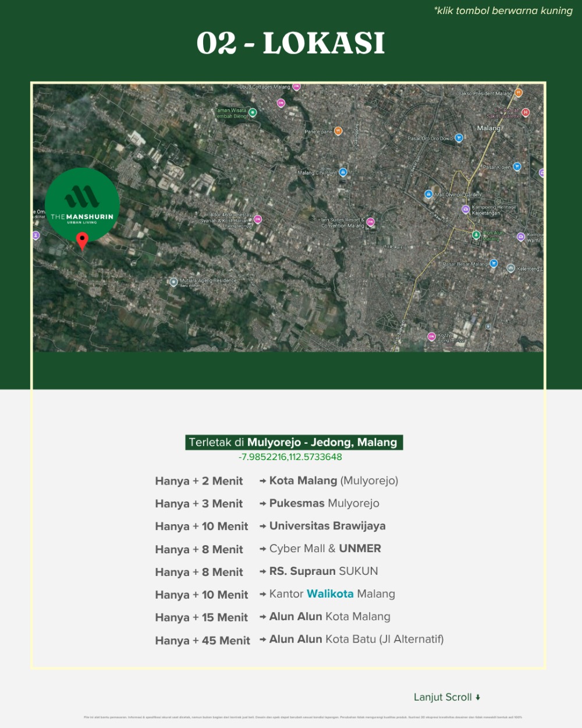Image resolution: width=582 pixels, height=728 pixels.
Task: Click The Manshurin Urban Living logo badge
Action: pos(82,204)
